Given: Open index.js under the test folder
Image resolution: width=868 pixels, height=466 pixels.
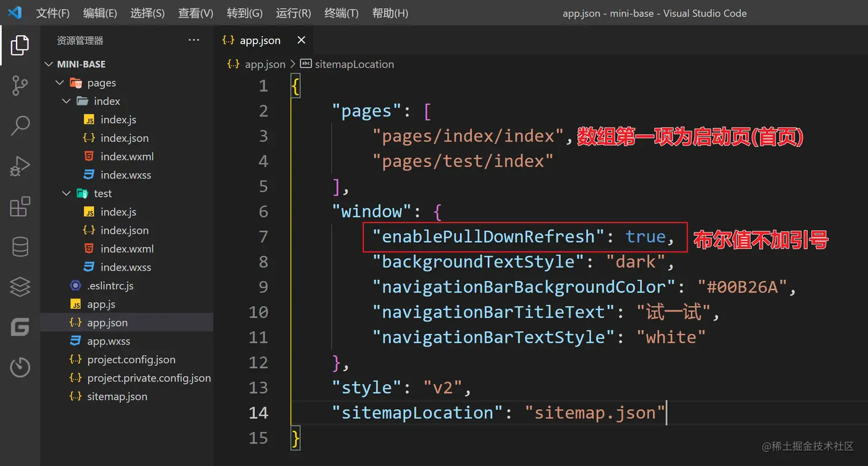Looking at the screenshot, I should pyautogui.click(x=118, y=212).
